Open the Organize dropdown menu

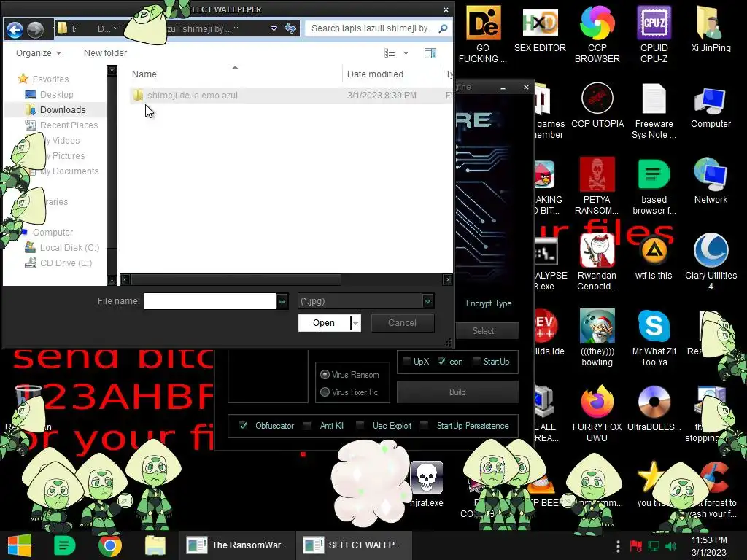[x=39, y=52]
